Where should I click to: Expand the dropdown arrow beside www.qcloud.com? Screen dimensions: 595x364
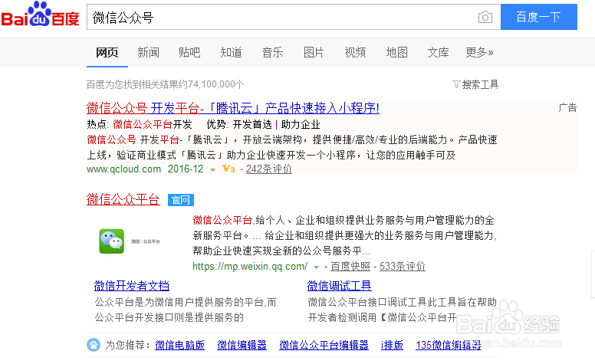click(x=212, y=169)
